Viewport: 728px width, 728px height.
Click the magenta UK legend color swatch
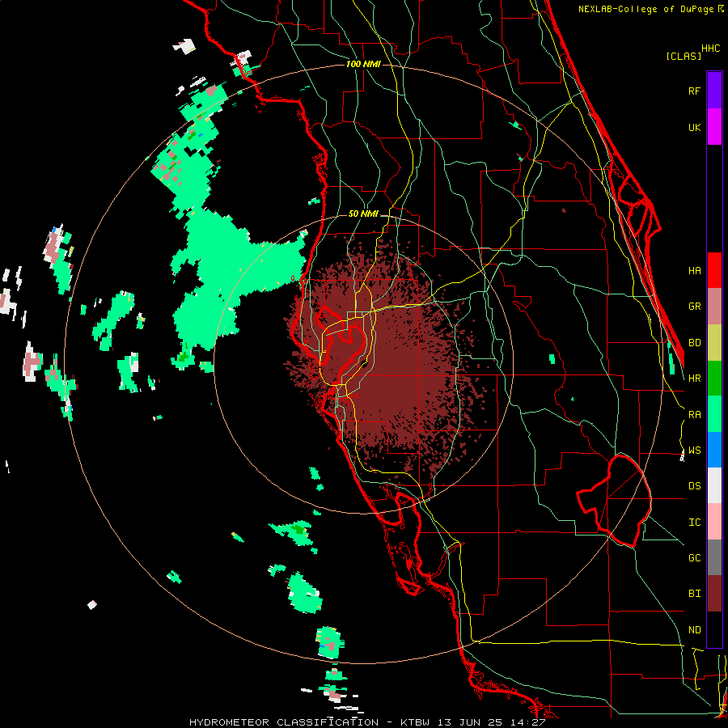(714, 127)
